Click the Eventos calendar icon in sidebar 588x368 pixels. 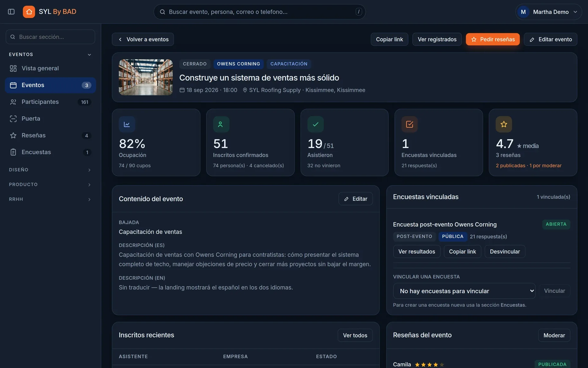(13, 85)
